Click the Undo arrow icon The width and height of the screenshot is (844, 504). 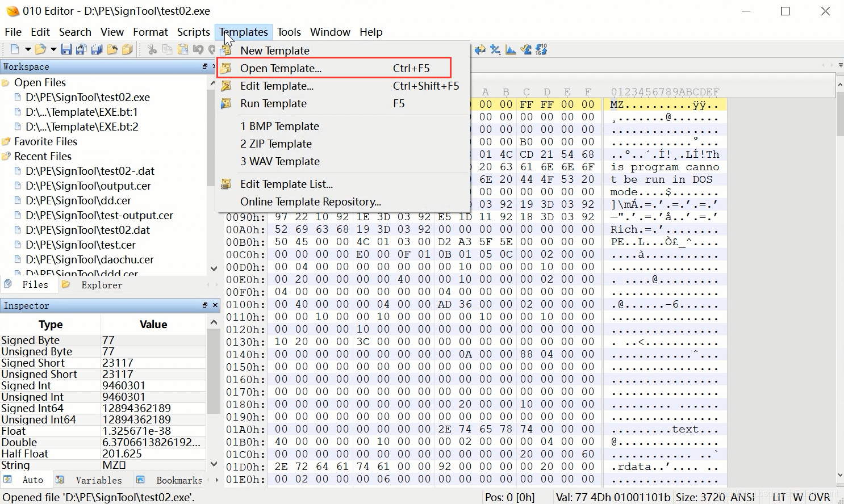click(x=198, y=49)
